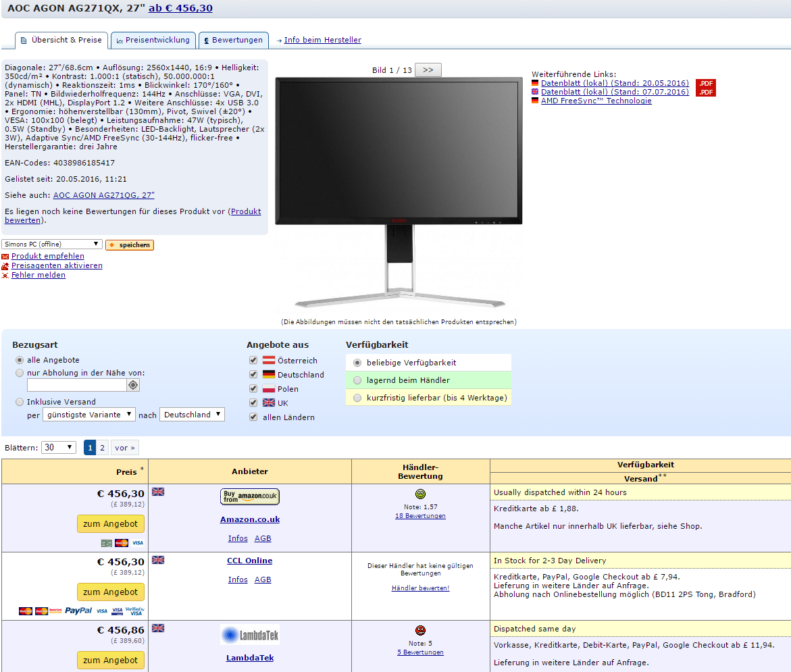Go to results page 2
The image size is (791, 672).
(103, 448)
